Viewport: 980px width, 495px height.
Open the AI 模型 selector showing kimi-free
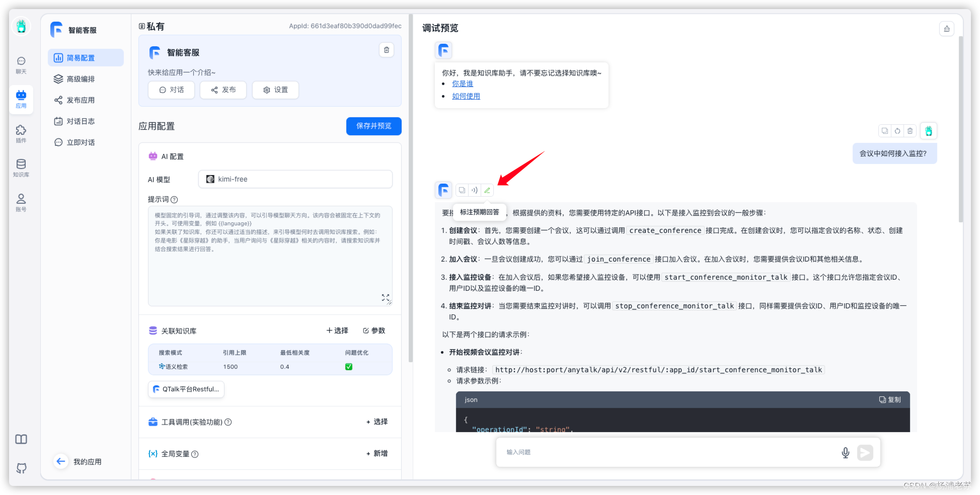click(x=295, y=179)
